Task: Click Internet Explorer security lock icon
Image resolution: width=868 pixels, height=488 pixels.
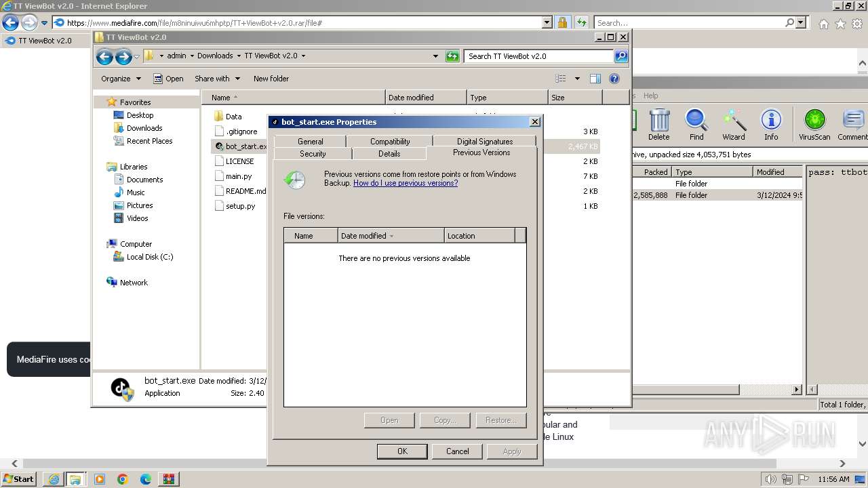Action: pos(562,22)
